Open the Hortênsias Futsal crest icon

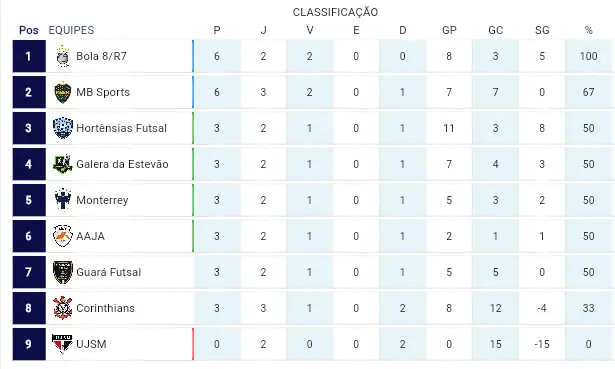click(63, 128)
